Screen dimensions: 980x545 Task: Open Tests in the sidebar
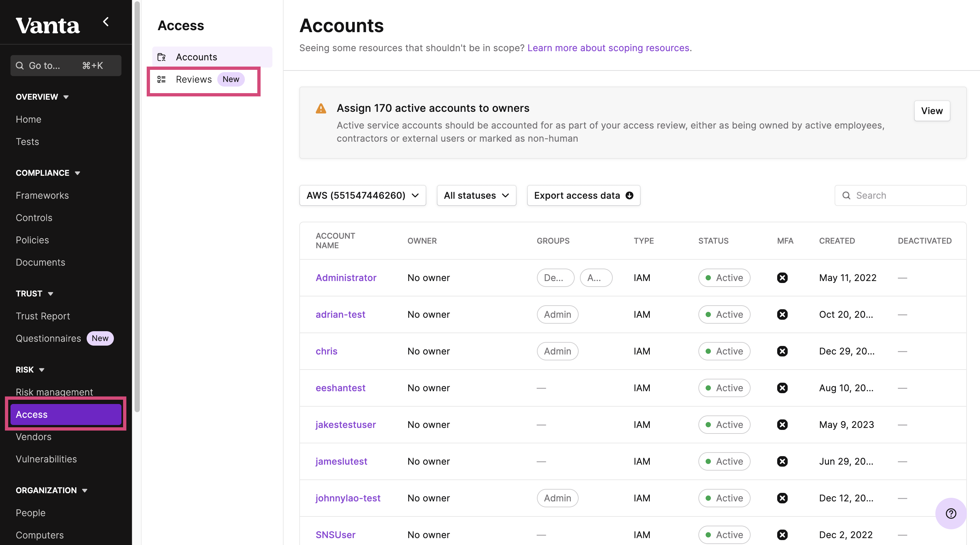tap(27, 142)
